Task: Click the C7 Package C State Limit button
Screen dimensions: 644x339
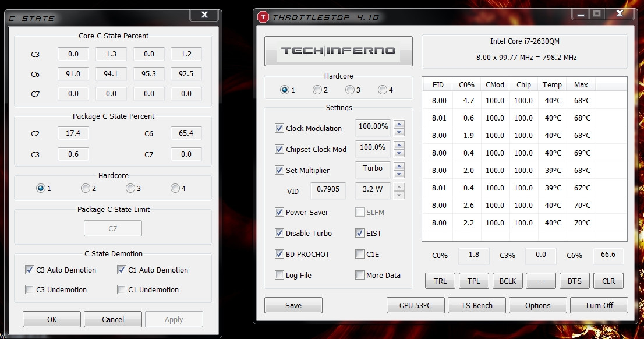Action: pyautogui.click(x=113, y=228)
